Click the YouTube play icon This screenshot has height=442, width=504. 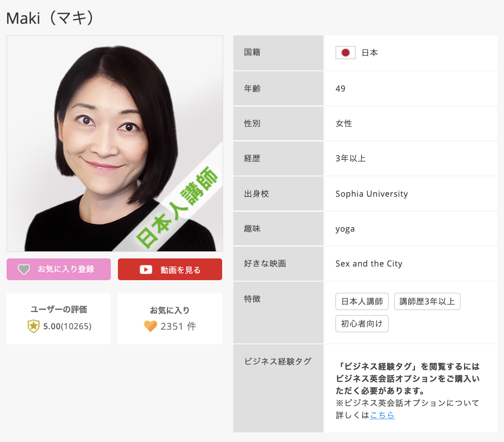pyautogui.click(x=146, y=270)
